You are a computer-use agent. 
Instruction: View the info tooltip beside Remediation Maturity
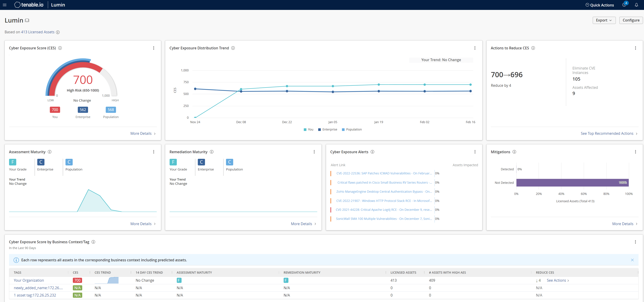211,152
